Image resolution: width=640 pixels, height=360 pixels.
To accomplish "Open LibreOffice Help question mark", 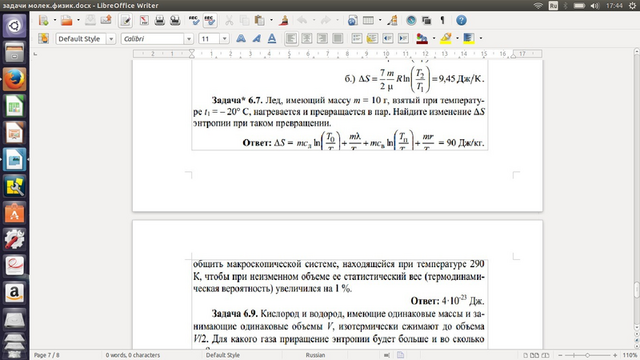I will pos(461,20).
